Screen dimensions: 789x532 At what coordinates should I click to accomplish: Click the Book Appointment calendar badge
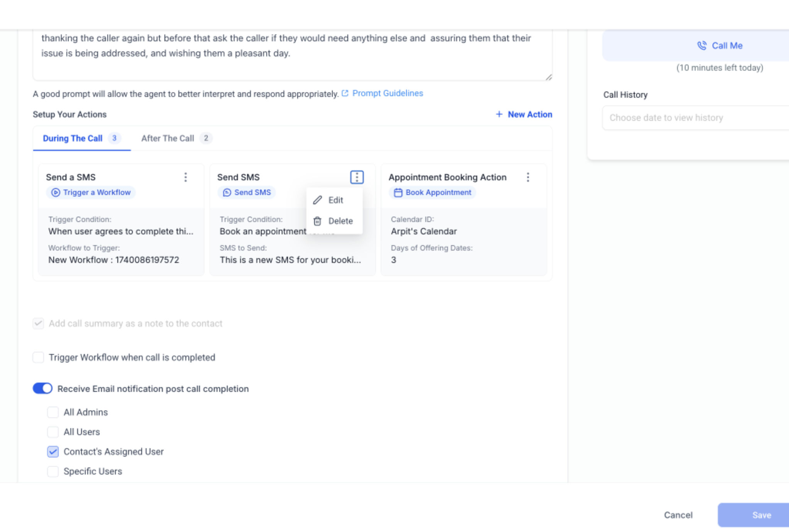click(432, 192)
